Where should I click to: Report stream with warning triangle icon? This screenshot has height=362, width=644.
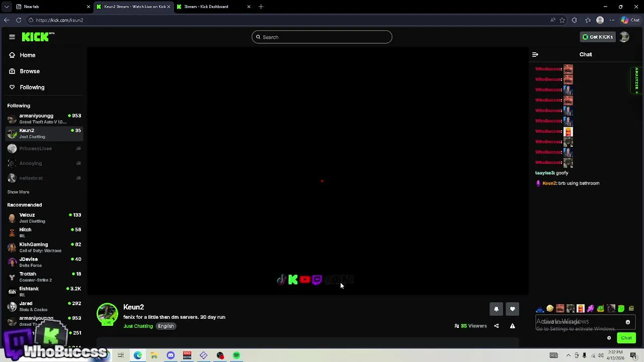(x=512, y=326)
